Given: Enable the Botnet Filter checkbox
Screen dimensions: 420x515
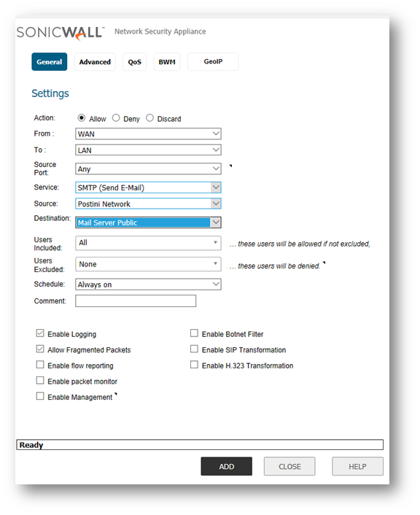Looking at the screenshot, I should (195, 333).
